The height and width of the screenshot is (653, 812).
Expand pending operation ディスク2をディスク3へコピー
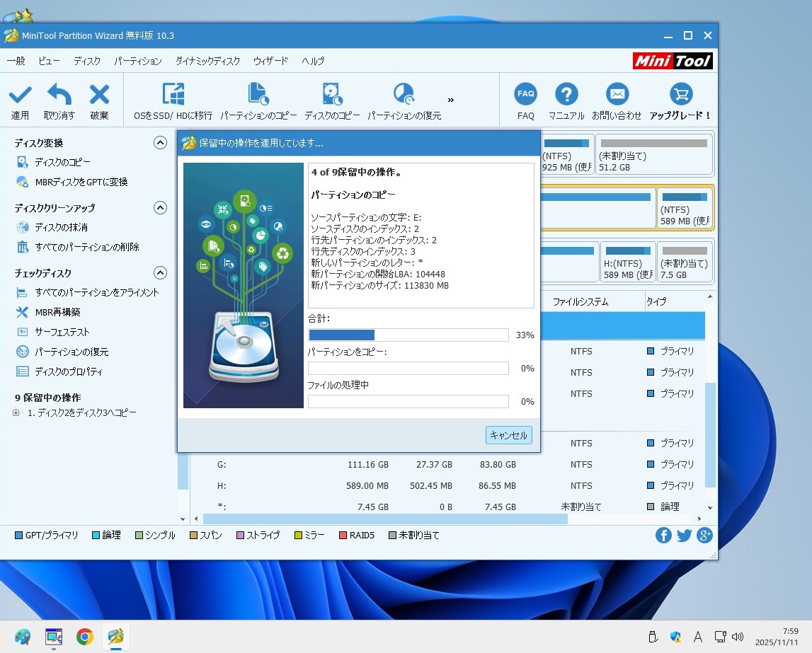click(x=16, y=413)
